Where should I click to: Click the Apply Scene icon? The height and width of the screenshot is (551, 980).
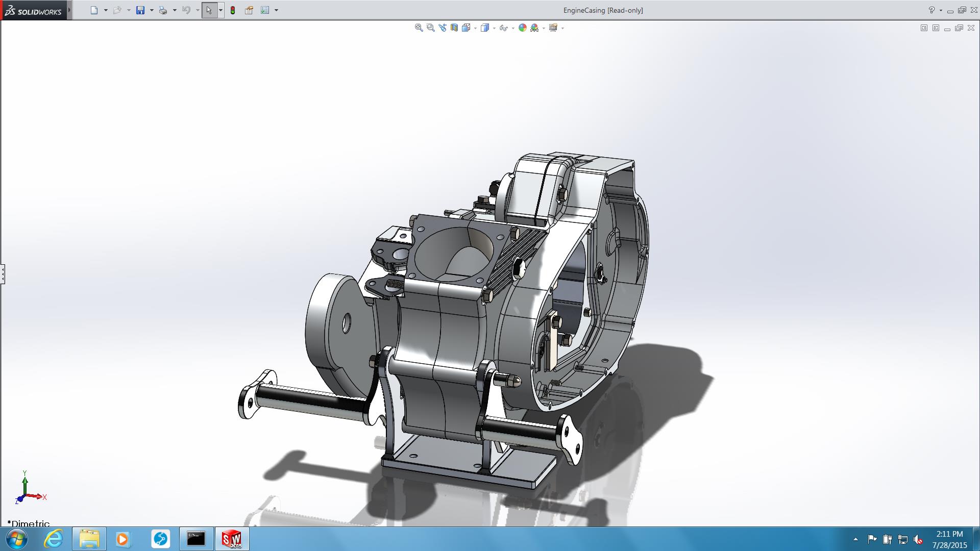(x=534, y=28)
